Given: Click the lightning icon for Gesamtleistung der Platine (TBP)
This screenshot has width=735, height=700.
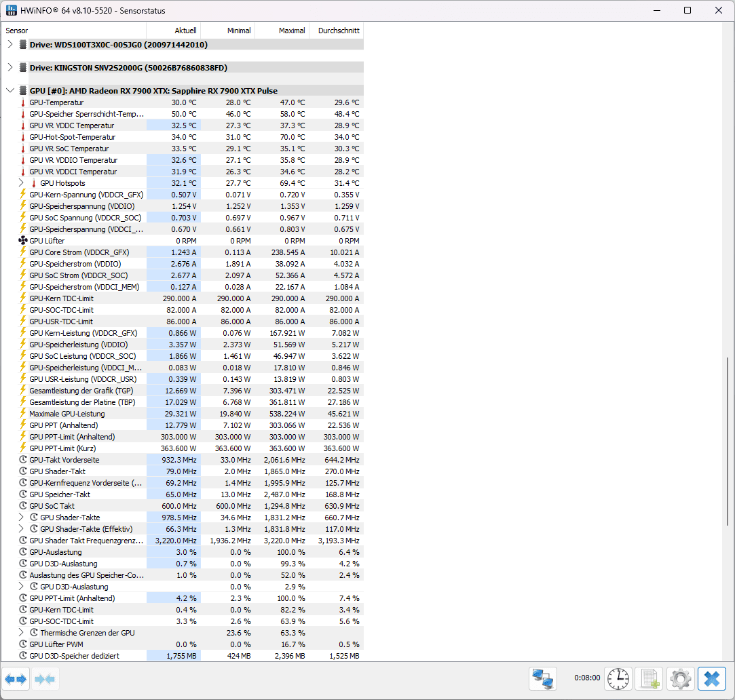Looking at the screenshot, I should tap(23, 402).
